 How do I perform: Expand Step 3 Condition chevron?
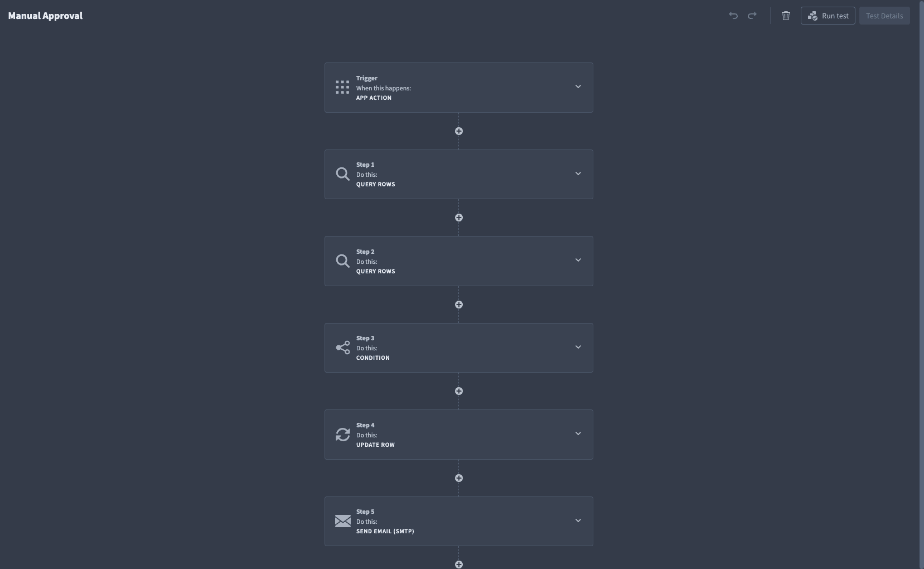coord(578,347)
